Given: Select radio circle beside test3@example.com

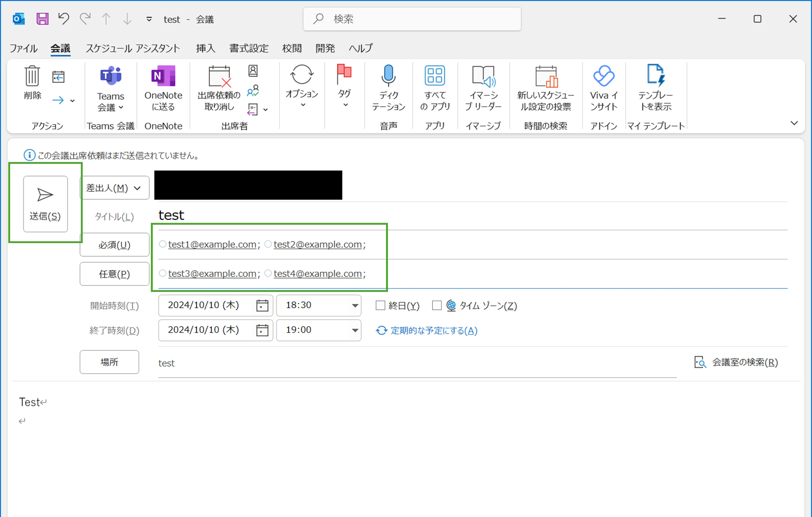Looking at the screenshot, I should [163, 273].
